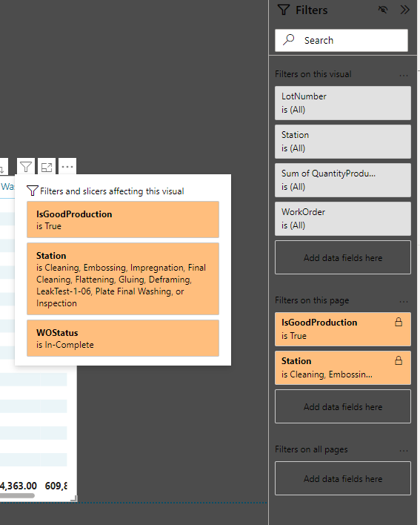
Task: Click visual-level Add data fields here well
Action: (x=343, y=257)
